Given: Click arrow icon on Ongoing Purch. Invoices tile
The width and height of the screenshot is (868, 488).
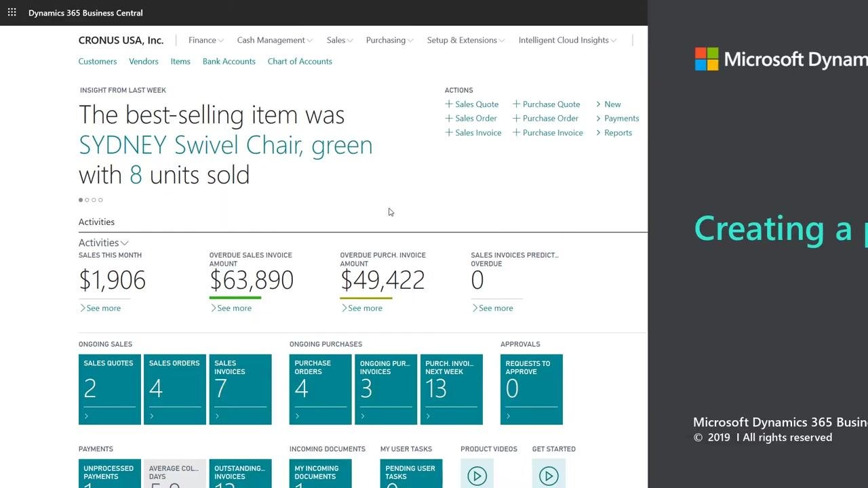Looking at the screenshot, I should 362,416.
